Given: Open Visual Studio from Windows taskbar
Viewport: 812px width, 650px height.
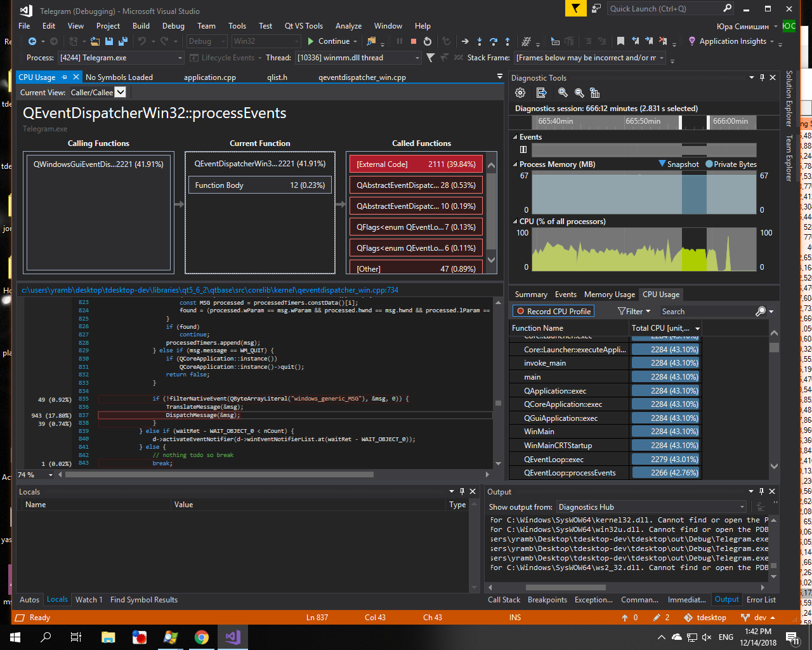Looking at the screenshot, I should (232, 637).
